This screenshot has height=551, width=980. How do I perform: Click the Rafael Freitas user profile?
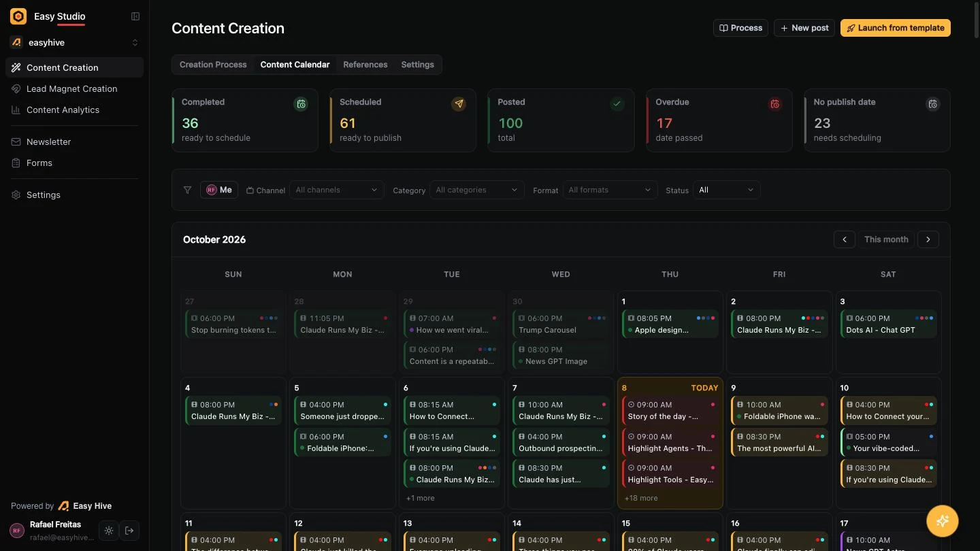click(x=53, y=531)
